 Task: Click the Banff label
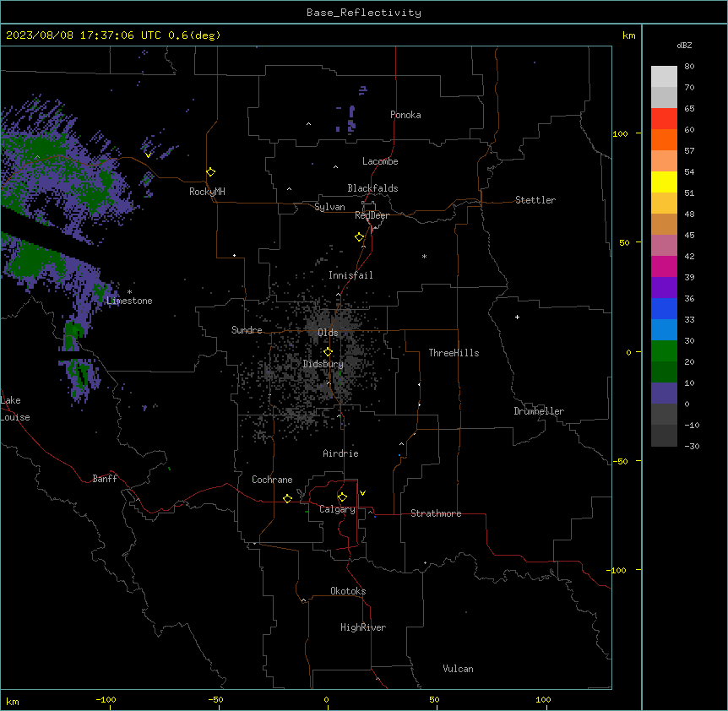[105, 479]
